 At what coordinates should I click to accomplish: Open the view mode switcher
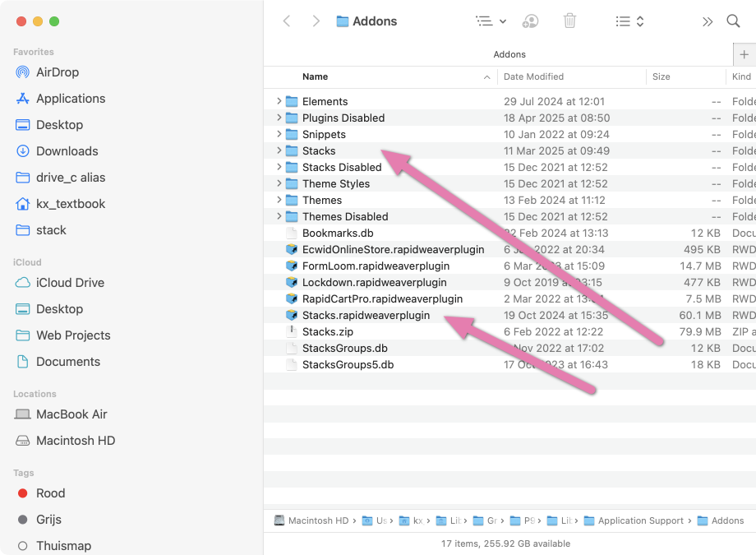[x=629, y=21]
